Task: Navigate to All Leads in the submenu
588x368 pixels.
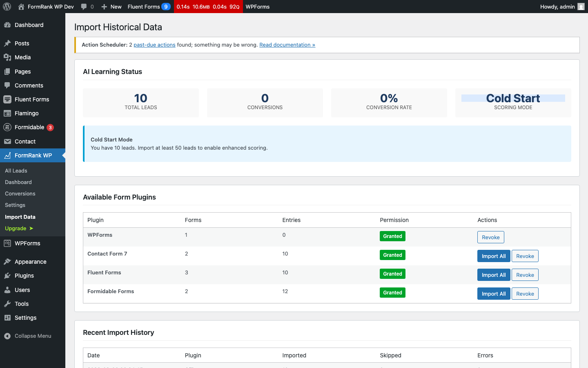Action: coord(16,171)
